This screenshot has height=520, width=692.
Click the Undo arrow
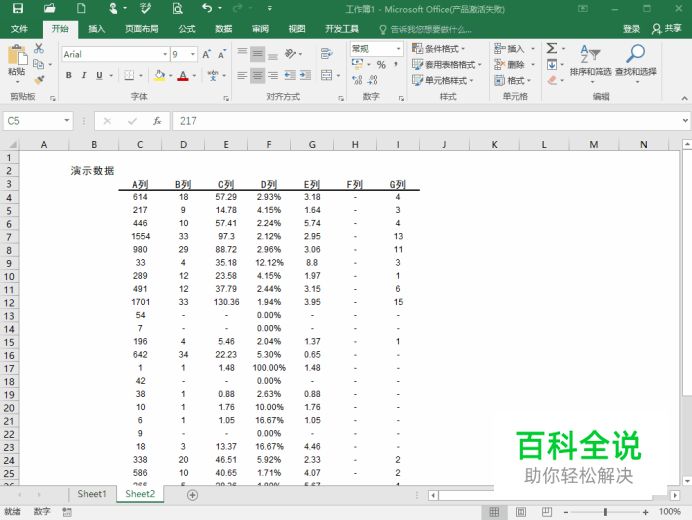[207, 8]
